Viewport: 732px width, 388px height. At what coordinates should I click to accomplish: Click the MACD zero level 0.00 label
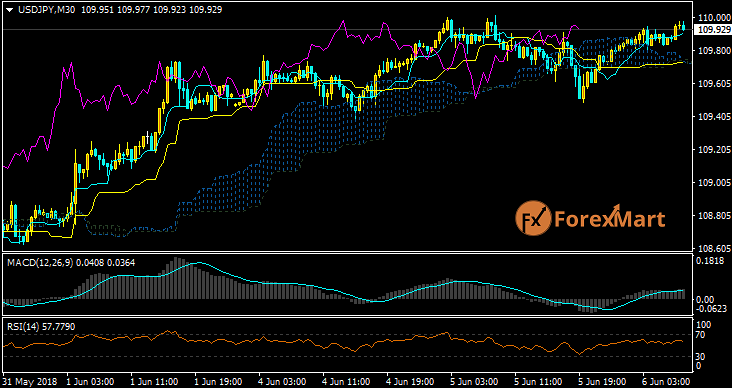tap(705, 299)
